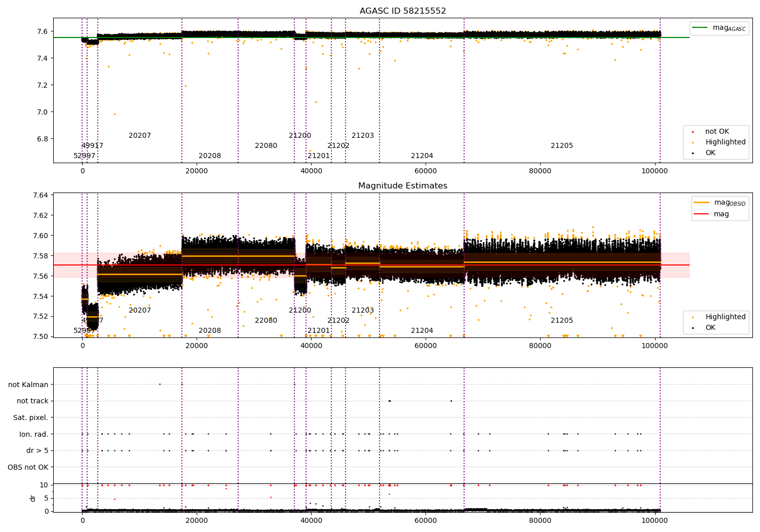Viewport: 760px width, 532px height.
Task: Click OBSID label 52997 in top plot
Action: point(84,156)
